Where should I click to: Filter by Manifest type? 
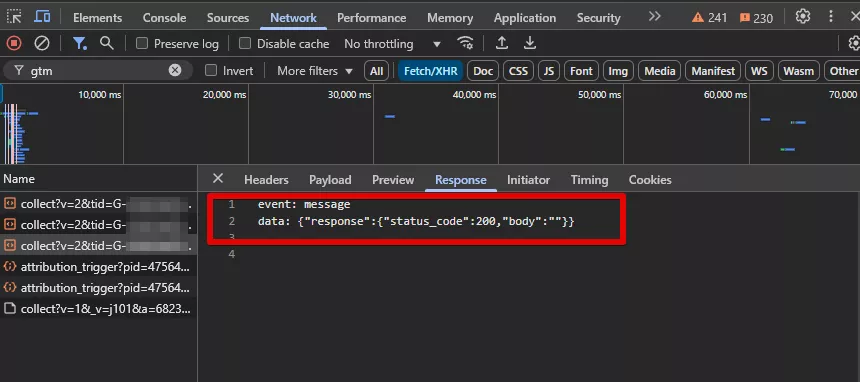click(x=713, y=71)
